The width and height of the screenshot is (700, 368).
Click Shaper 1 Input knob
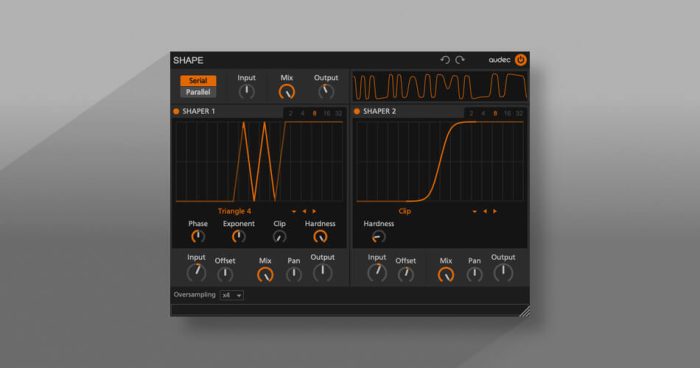pos(196,272)
